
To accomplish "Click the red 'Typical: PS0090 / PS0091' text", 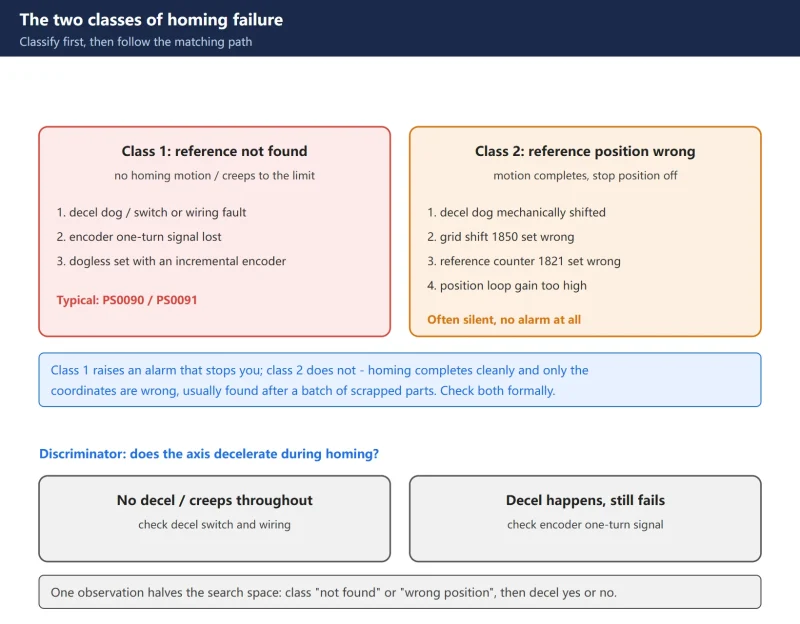I will 127,300.
